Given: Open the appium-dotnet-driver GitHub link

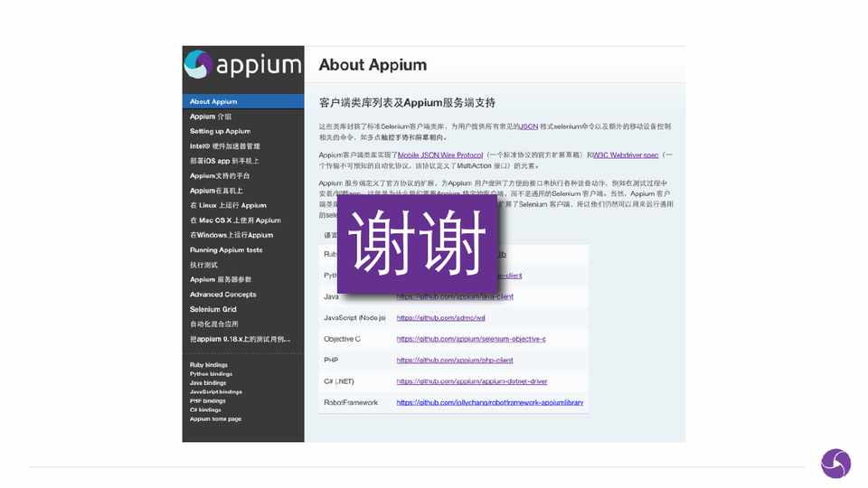Looking at the screenshot, I should pos(471,381).
